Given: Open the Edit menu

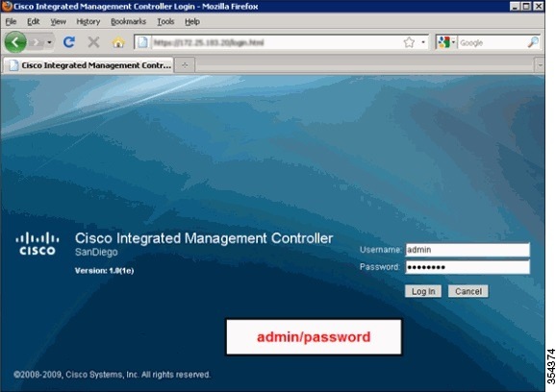Looking at the screenshot, I should click(x=33, y=22).
